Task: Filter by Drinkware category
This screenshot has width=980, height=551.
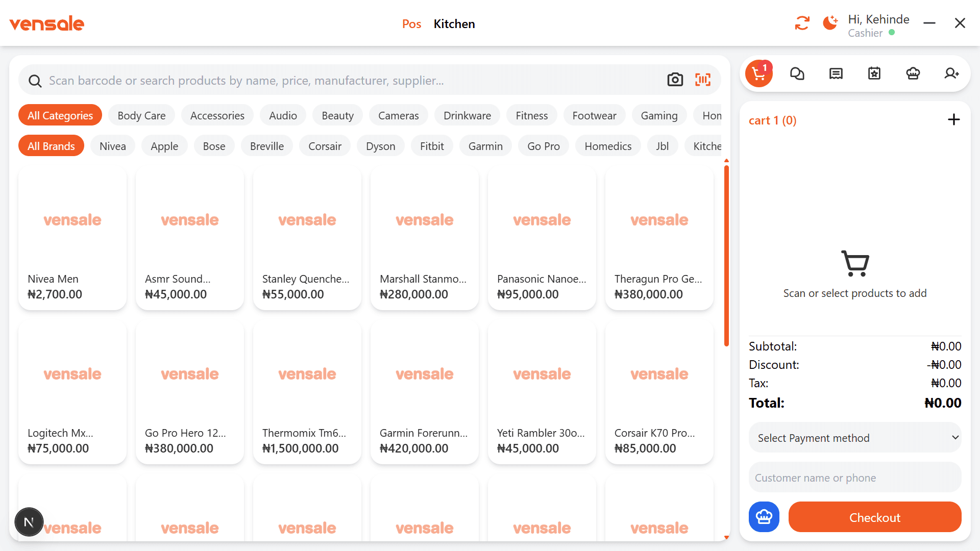Action: (x=467, y=115)
